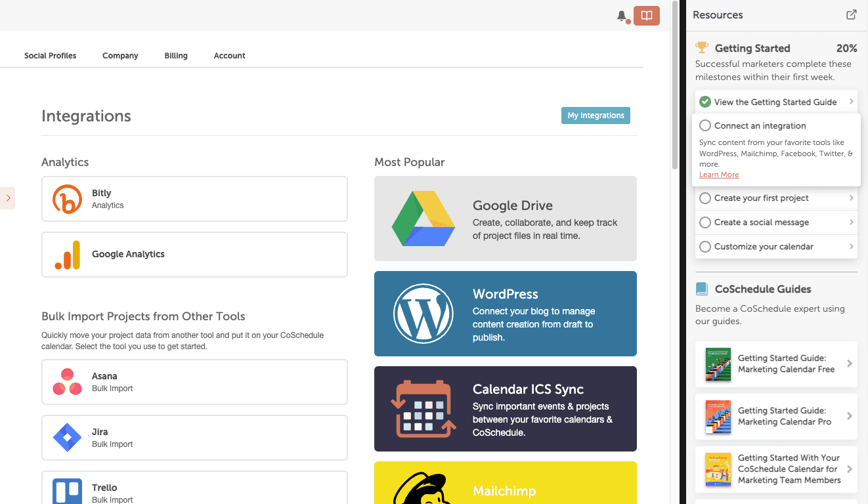Screen dimensions: 868x504
Task: Switch to the Social Profiles tab
Action: 50,56
